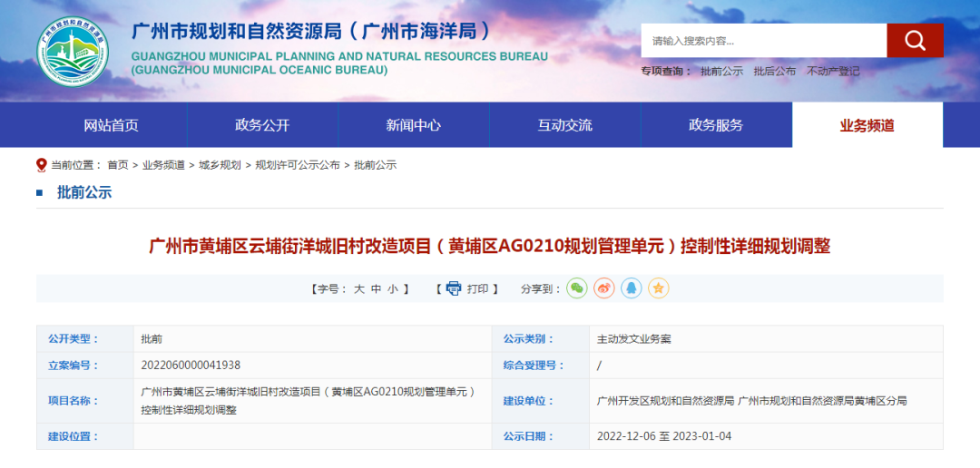Image resolution: width=980 pixels, height=468 pixels.
Task: Open 批后公布 quick search link
Action: [x=775, y=72]
